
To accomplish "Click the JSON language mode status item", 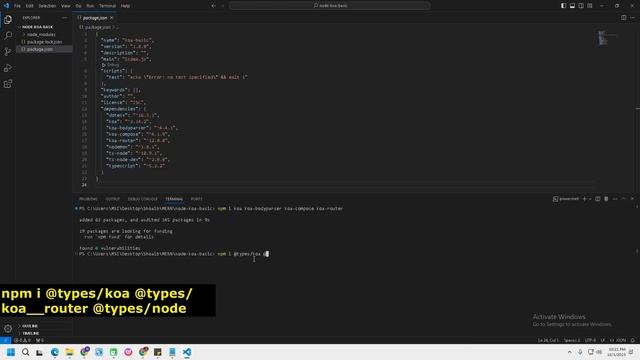I will pos(618,340).
